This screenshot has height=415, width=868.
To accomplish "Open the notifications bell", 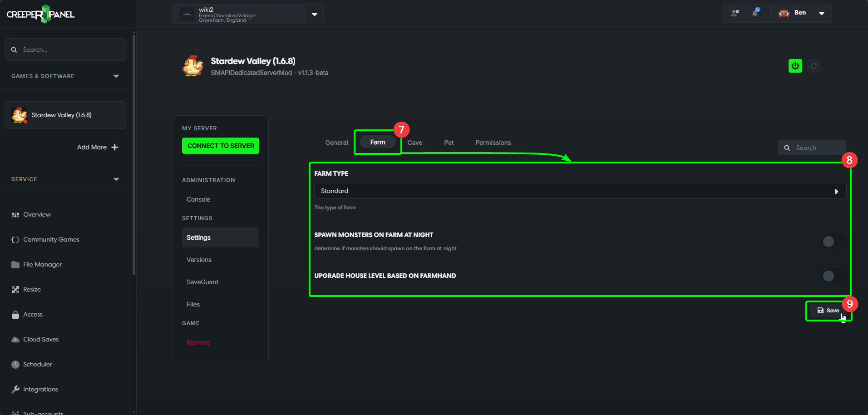I will [755, 13].
